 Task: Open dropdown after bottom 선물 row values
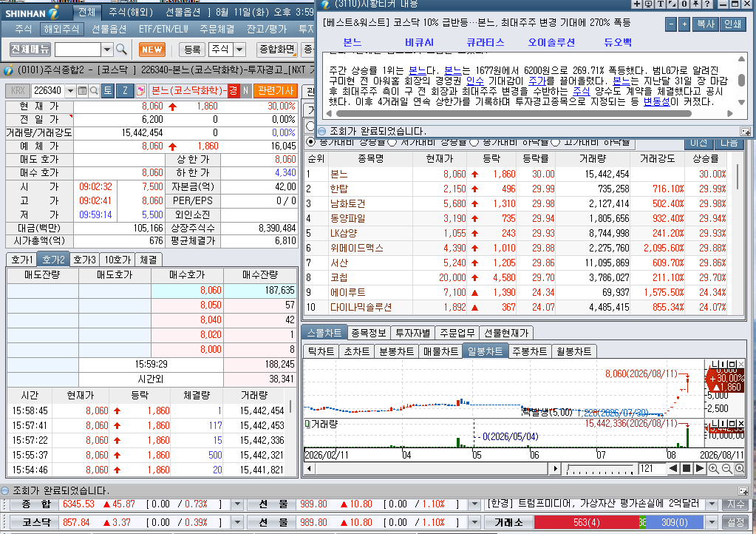coord(474,522)
